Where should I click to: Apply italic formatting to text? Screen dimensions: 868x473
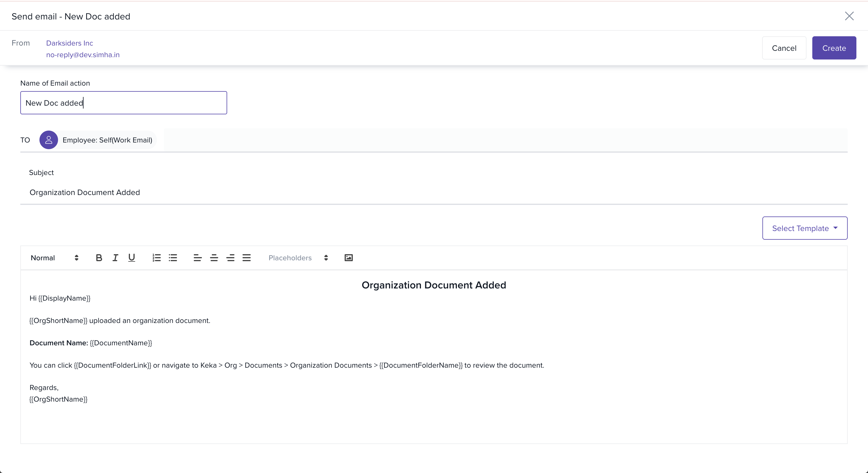tap(115, 258)
